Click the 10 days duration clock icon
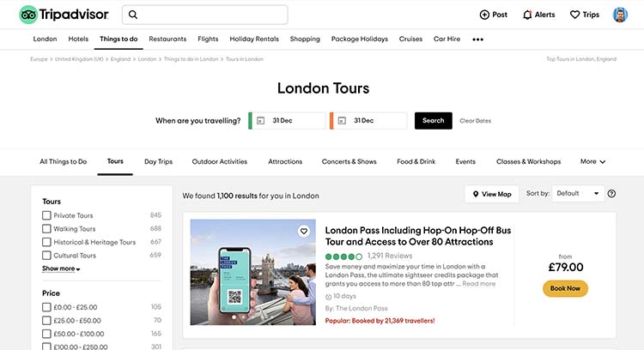 (328, 297)
